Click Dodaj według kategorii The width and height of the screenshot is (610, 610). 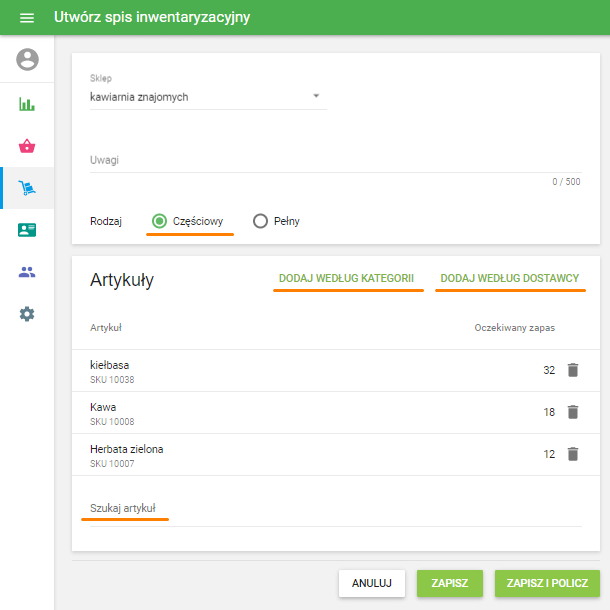click(x=346, y=279)
